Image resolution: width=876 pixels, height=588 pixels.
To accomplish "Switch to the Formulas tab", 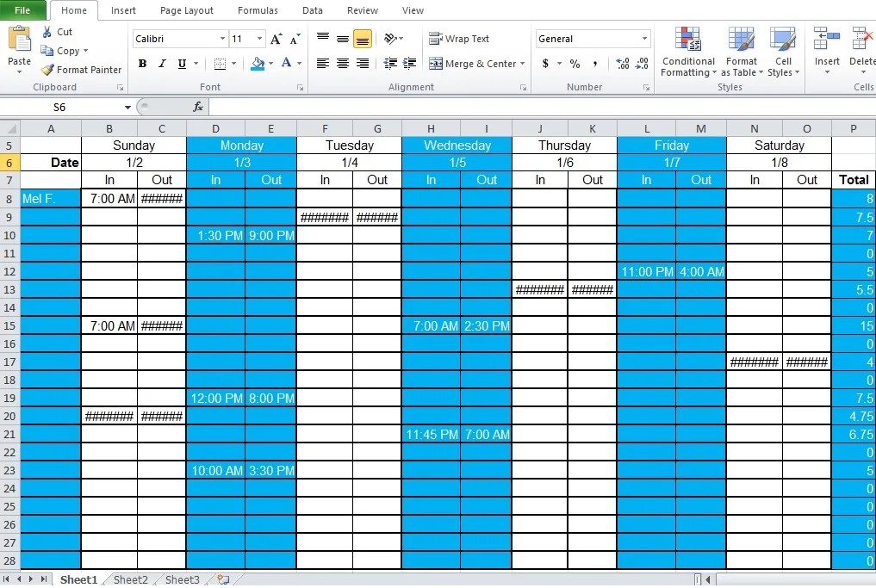I will click(x=258, y=10).
